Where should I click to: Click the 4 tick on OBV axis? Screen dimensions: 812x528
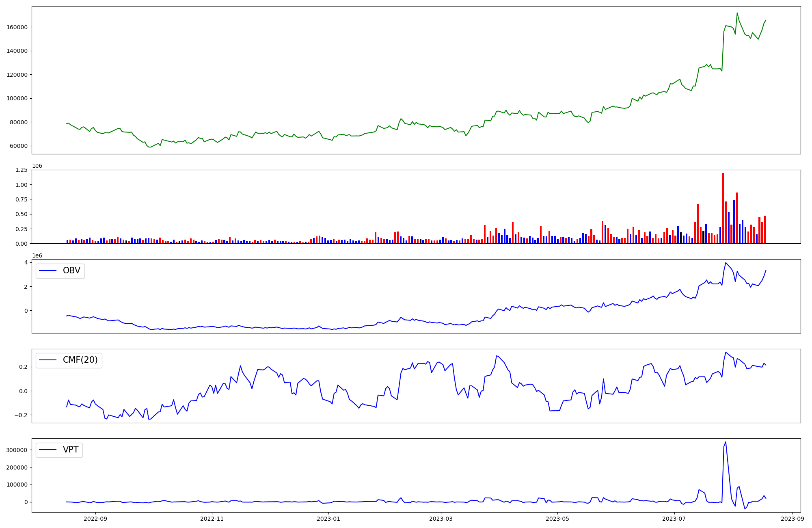[26, 262]
